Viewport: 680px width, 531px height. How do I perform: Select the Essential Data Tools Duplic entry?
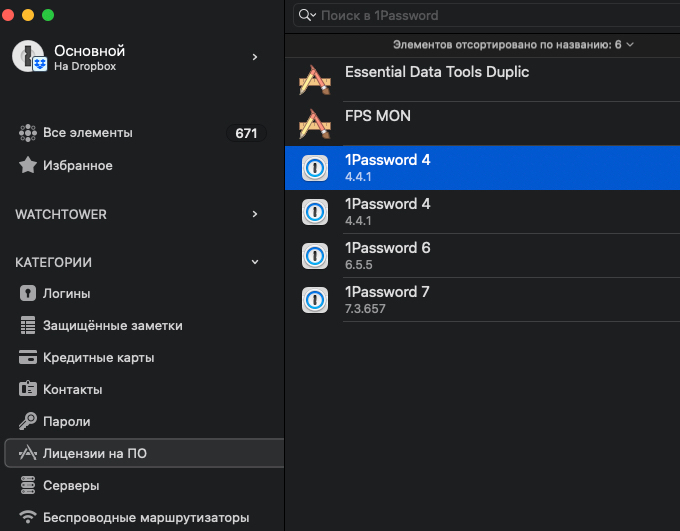point(482,80)
